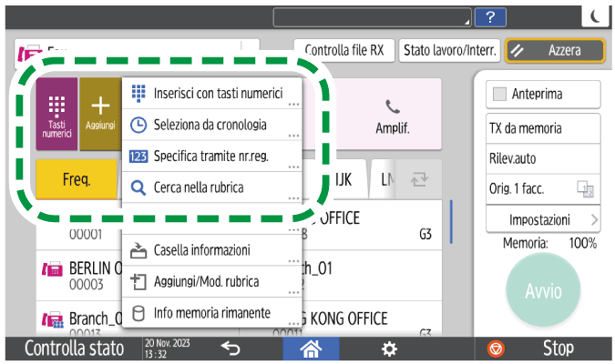Choose Cerca nella rubrica menu entry
Screen dimensions: 615x364
(211, 187)
